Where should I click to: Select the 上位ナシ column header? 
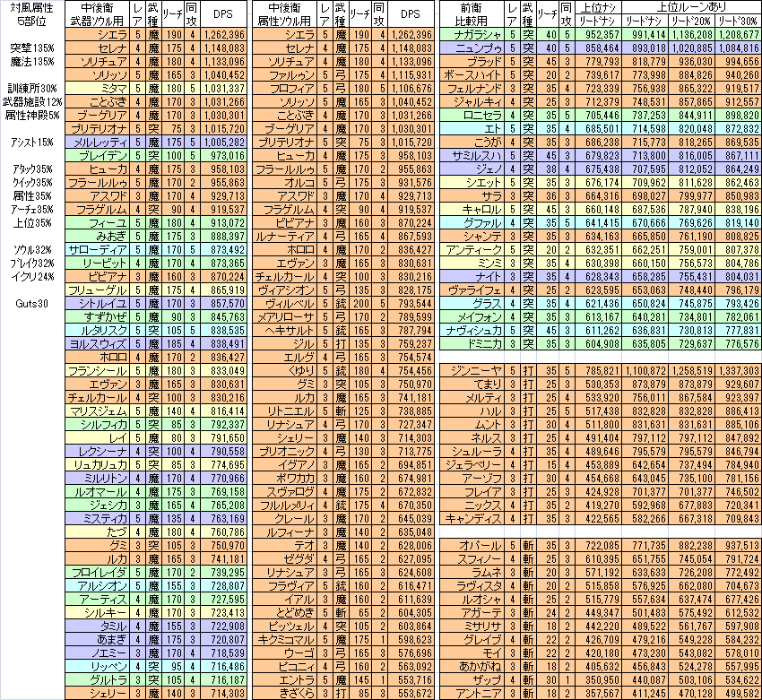(598, 7)
